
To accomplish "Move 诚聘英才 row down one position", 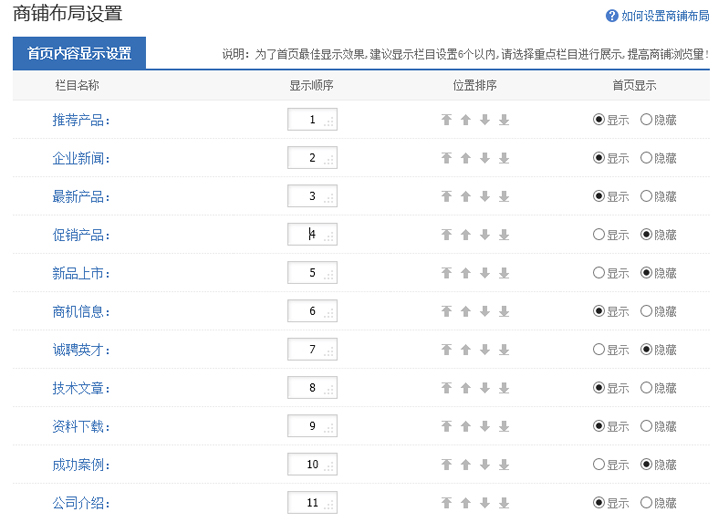I will click(x=485, y=350).
